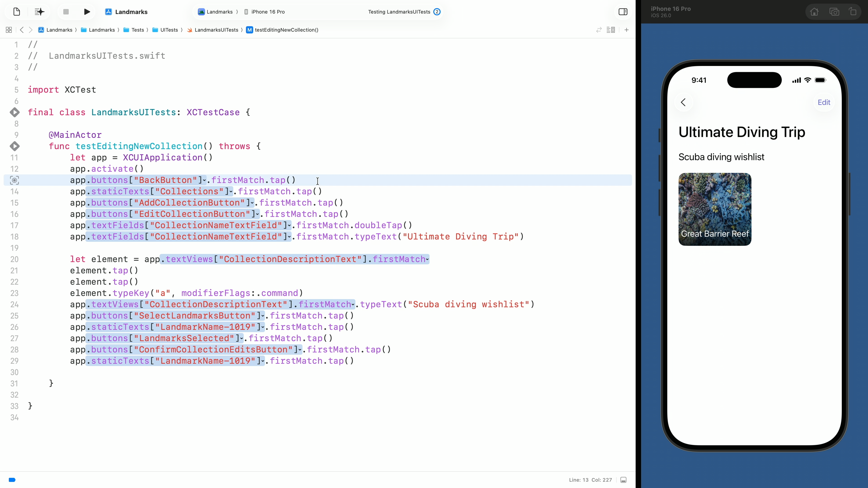
Task: Toggle editor options minimap button
Action: pos(611,30)
